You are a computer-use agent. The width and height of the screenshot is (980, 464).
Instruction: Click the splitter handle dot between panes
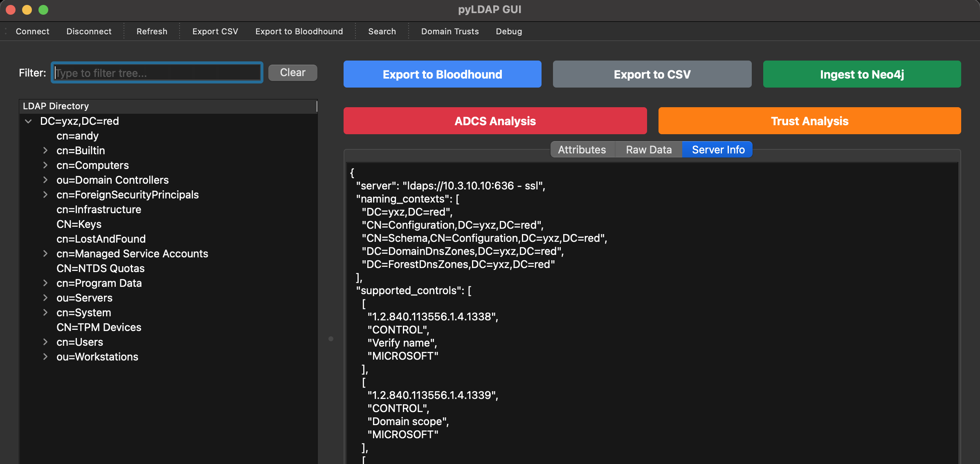pos(331,339)
